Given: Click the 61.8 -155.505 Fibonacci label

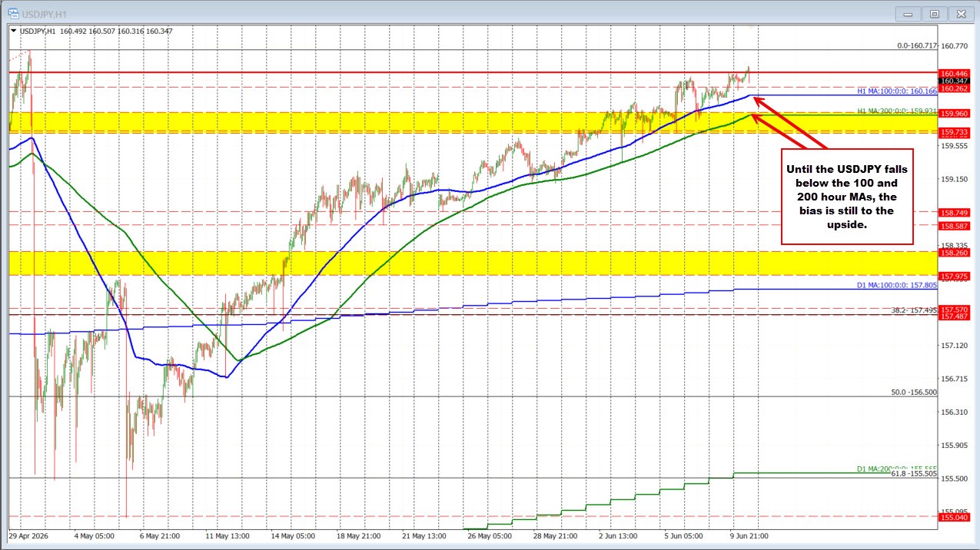Looking at the screenshot, I should pyautogui.click(x=914, y=474).
